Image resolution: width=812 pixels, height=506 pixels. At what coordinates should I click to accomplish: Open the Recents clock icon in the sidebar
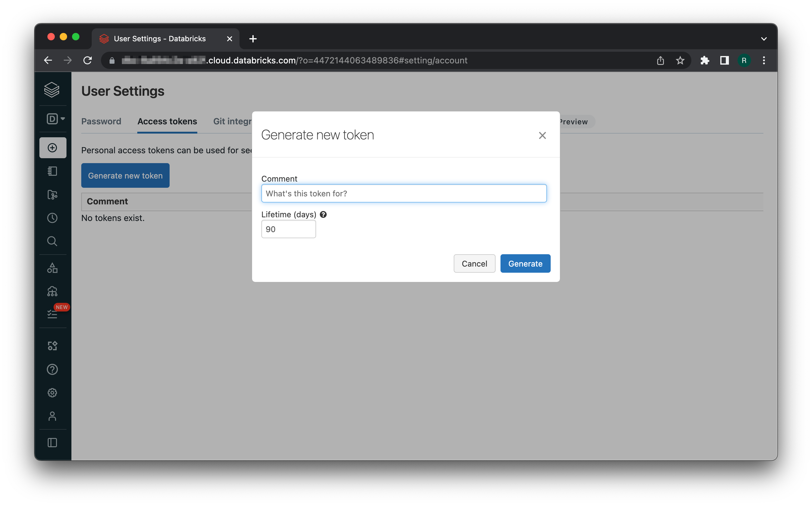[x=52, y=218]
